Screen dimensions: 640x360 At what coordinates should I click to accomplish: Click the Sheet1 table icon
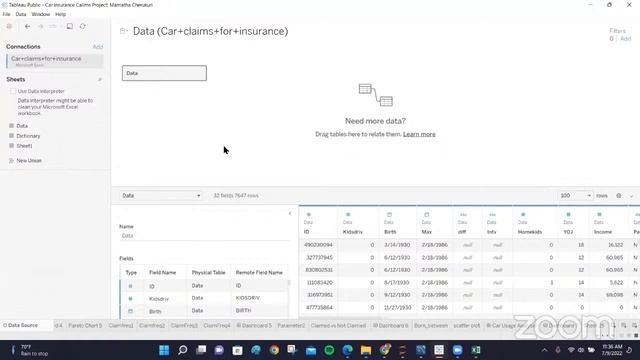11,145
